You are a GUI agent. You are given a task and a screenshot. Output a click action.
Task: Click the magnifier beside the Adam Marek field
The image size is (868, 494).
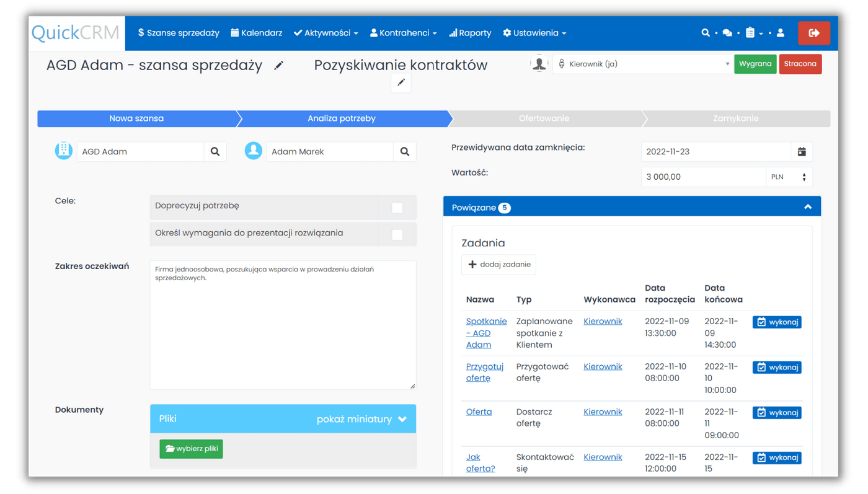coord(405,151)
